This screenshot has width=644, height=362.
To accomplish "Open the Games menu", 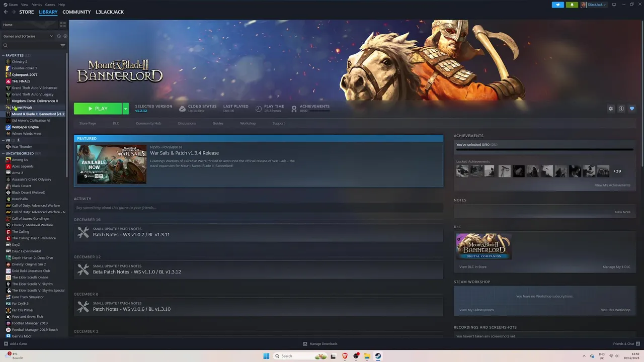I will coord(50,5).
